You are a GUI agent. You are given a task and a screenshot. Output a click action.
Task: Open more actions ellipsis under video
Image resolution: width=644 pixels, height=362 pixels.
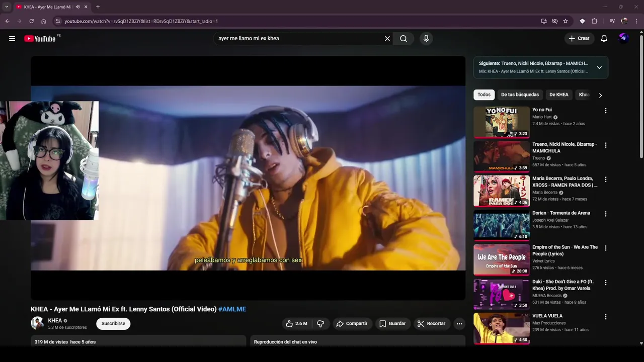click(x=459, y=324)
